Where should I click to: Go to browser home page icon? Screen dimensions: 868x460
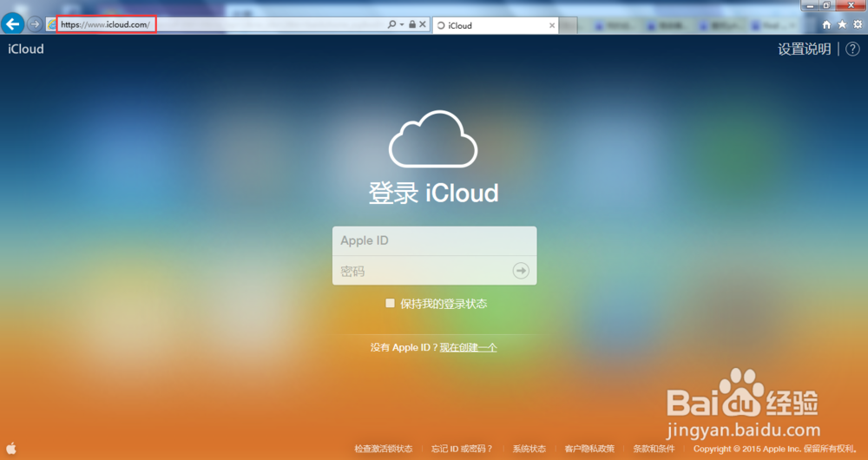click(826, 24)
